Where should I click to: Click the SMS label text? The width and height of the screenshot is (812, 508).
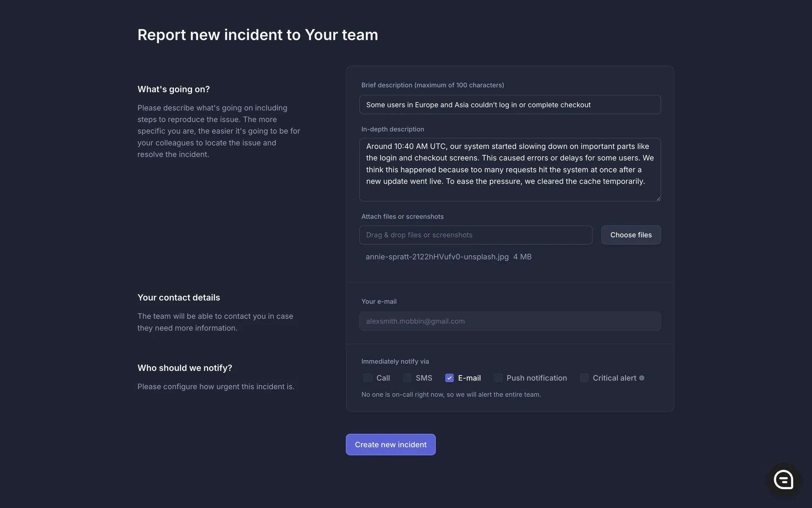[x=424, y=378]
